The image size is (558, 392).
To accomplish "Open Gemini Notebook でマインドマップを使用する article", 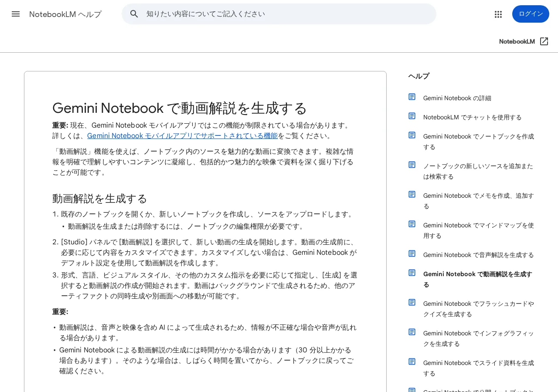I will coord(479,230).
